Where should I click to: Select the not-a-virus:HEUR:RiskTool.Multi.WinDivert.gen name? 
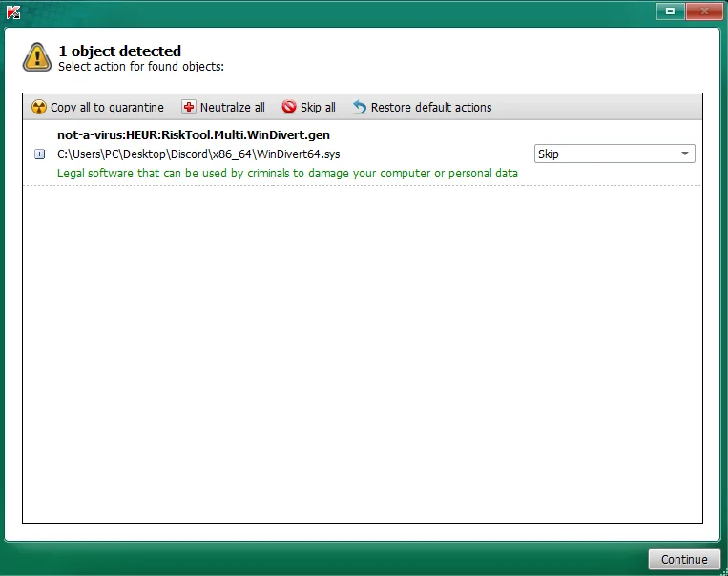194,135
